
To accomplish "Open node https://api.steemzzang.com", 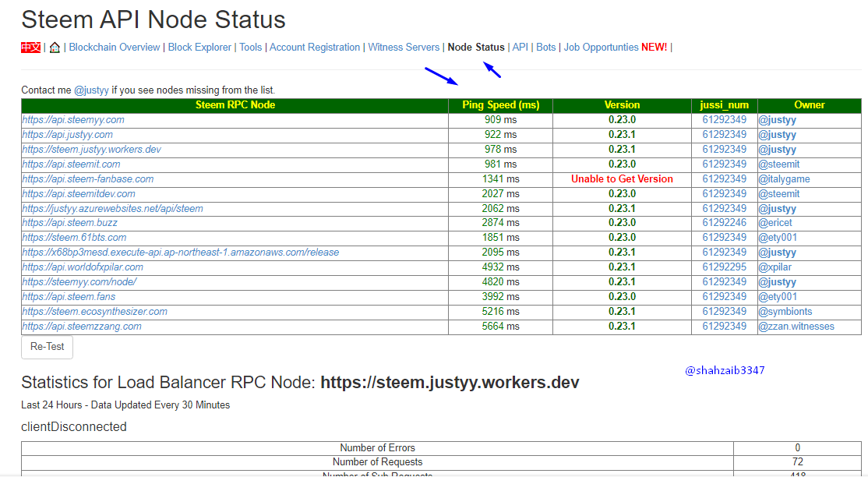I will (82, 327).
